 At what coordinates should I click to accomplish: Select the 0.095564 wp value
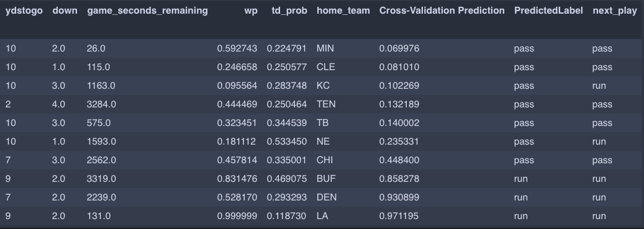pyautogui.click(x=237, y=86)
